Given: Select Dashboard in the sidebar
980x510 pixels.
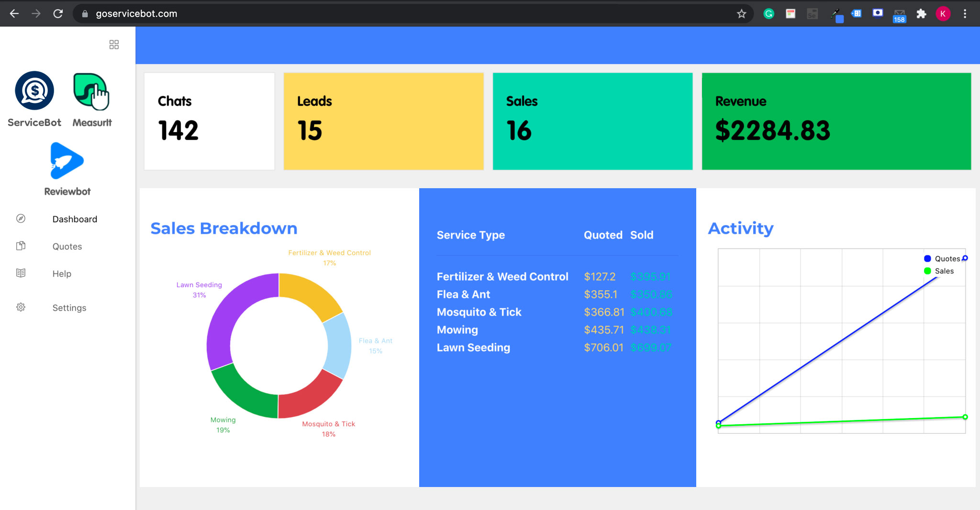Looking at the screenshot, I should coord(75,219).
